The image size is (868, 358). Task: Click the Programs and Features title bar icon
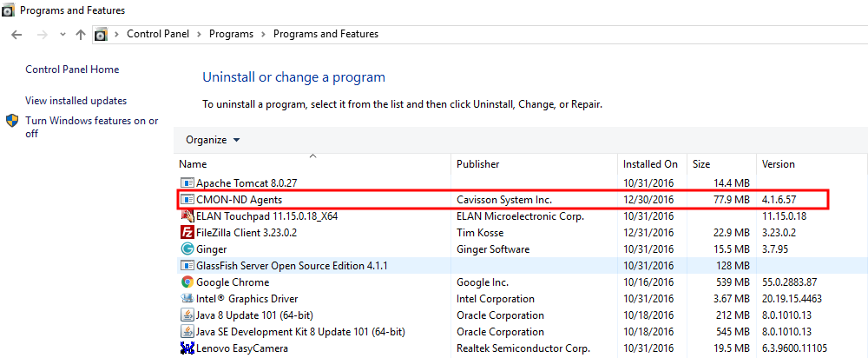pyautogui.click(x=9, y=10)
